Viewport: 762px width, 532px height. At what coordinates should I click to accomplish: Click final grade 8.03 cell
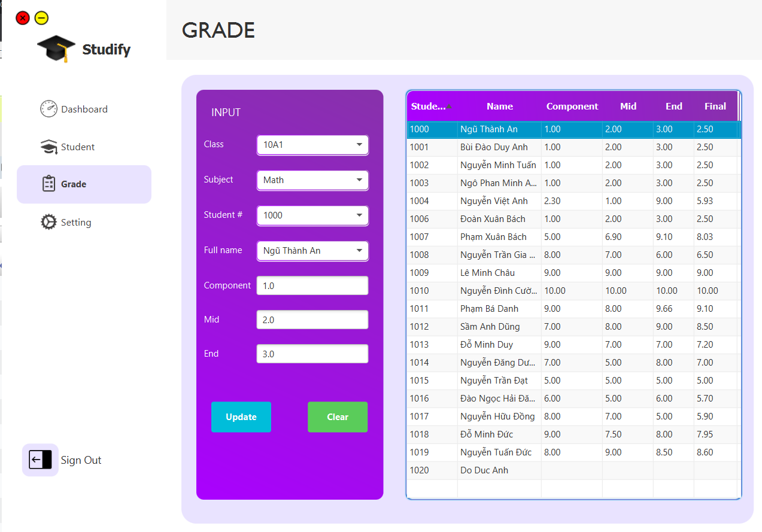[x=715, y=237]
